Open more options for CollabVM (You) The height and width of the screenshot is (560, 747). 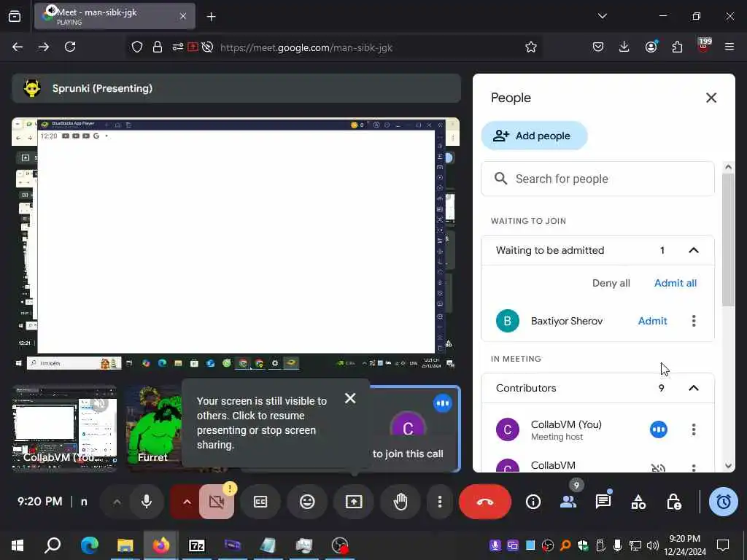[694, 429]
